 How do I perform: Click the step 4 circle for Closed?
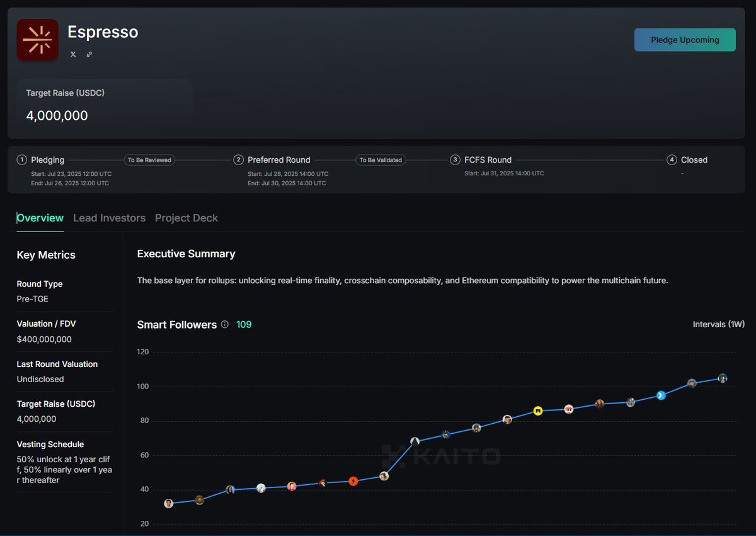tap(672, 160)
